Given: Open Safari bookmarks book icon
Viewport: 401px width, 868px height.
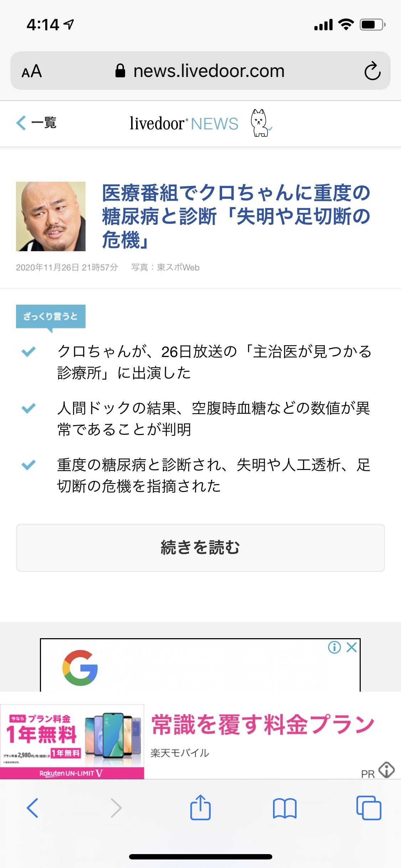Looking at the screenshot, I should pos(284,808).
